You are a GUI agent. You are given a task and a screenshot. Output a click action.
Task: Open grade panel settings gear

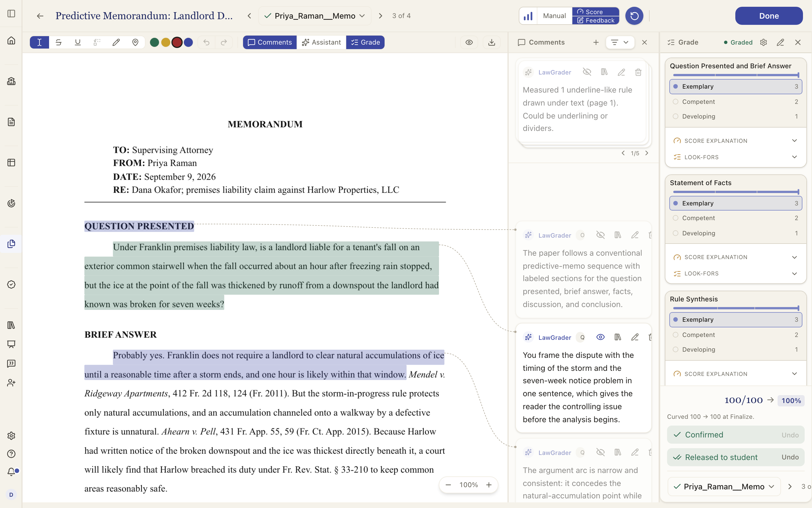763,42
